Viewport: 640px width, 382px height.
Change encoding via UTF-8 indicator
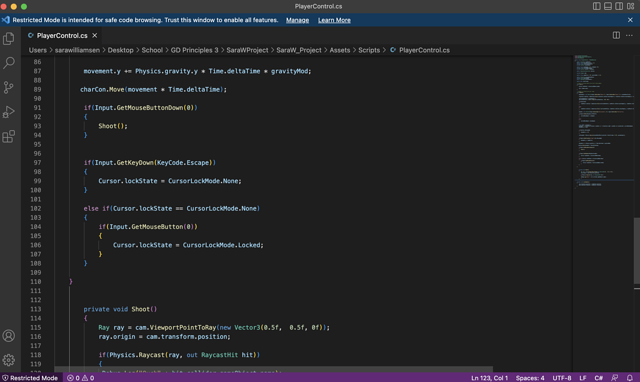562,378
